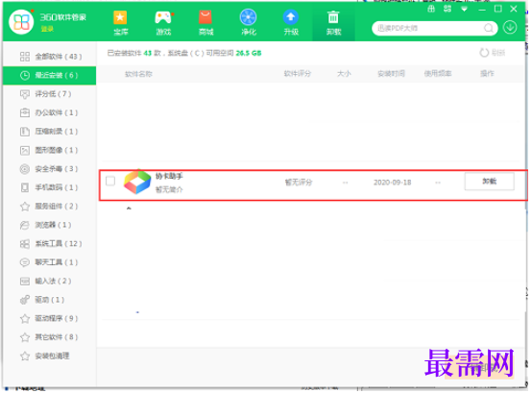Collapse the small caret below 协卡助手
Viewport: 532px width, 393px height.
(129, 209)
